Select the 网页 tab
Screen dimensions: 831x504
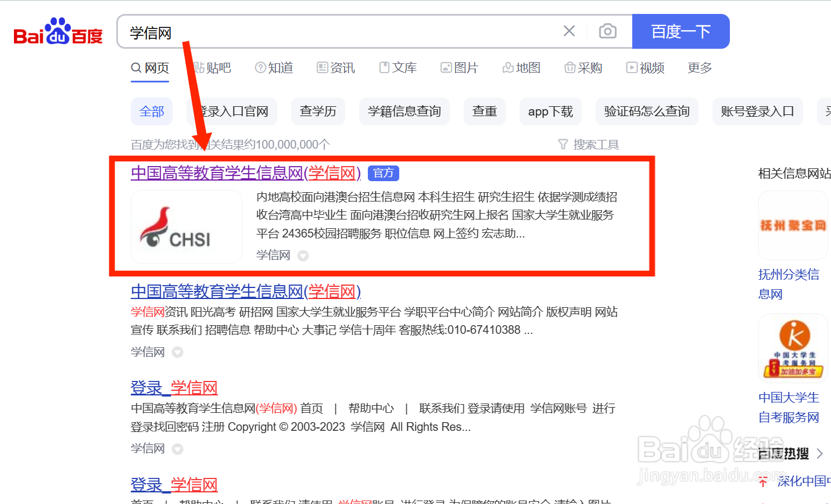150,68
